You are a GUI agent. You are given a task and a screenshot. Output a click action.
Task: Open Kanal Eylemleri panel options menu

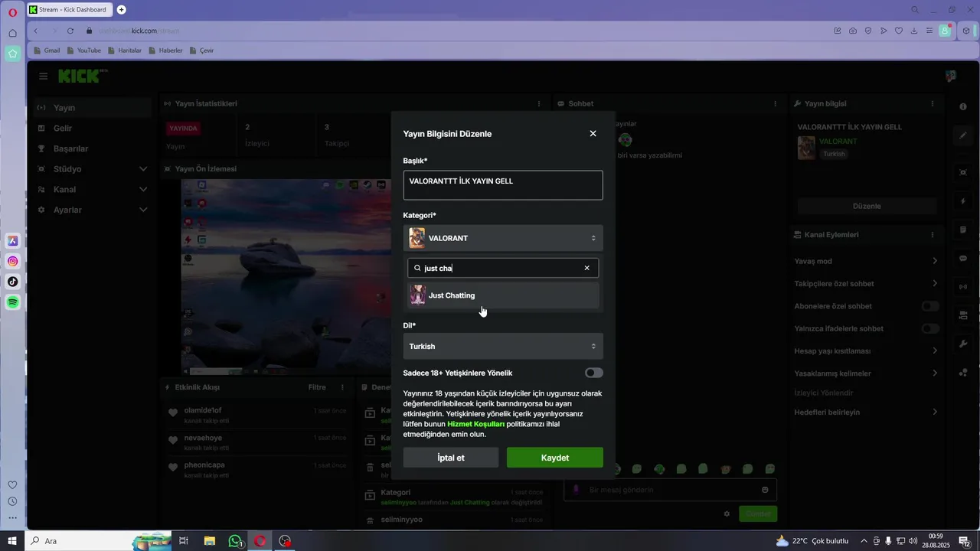tap(933, 235)
